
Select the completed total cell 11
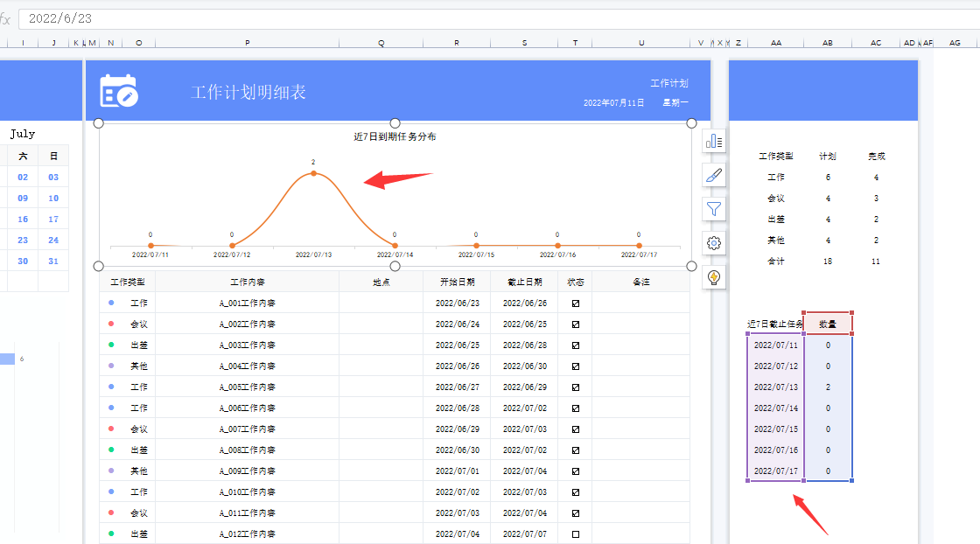[x=876, y=262]
